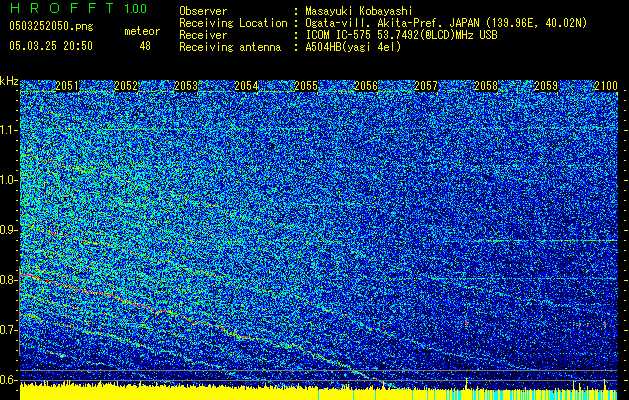629x400 pixels.
Task: Click the 0.7 kHz frequency axis label
Action: coord(9,330)
